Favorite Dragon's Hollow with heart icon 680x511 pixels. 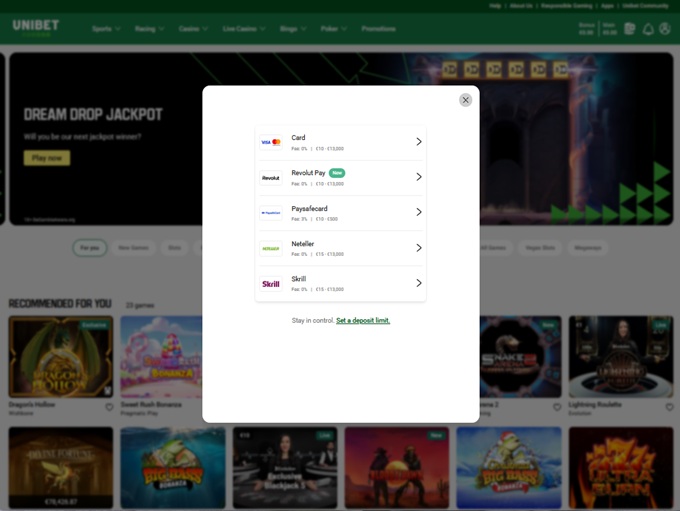tap(109, 407)
